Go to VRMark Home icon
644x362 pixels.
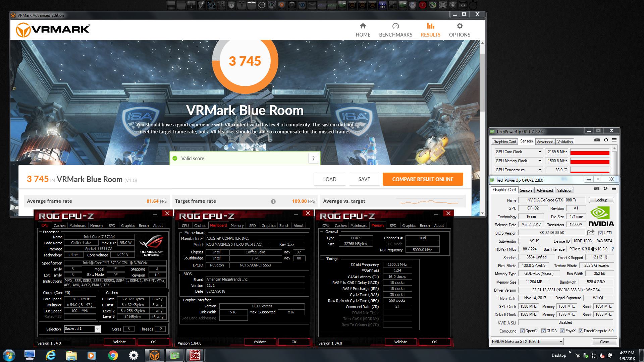click(363, 26)
